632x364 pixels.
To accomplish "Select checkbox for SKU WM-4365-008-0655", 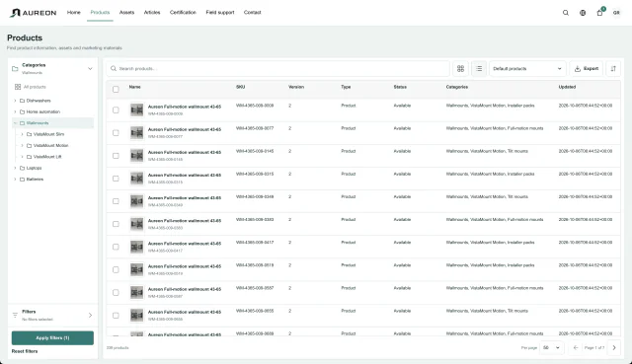I will pyautogui.click(x=116, y=316).
